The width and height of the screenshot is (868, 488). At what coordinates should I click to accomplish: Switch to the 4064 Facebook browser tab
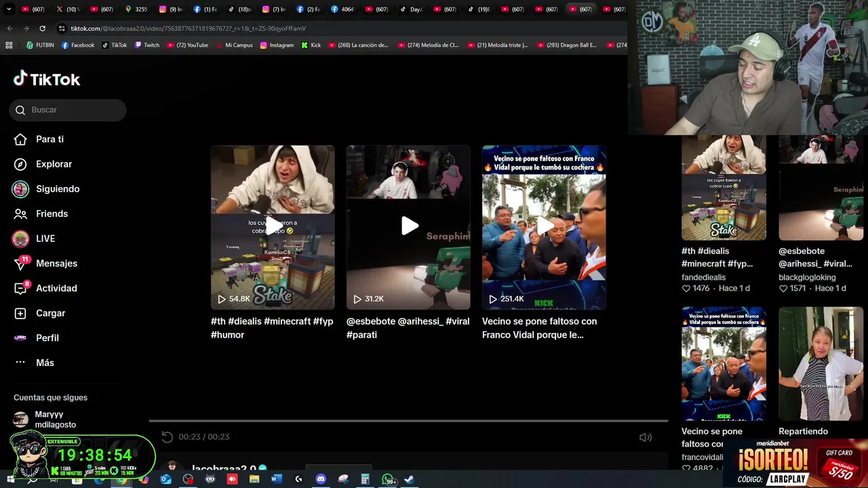click(343, 9)
